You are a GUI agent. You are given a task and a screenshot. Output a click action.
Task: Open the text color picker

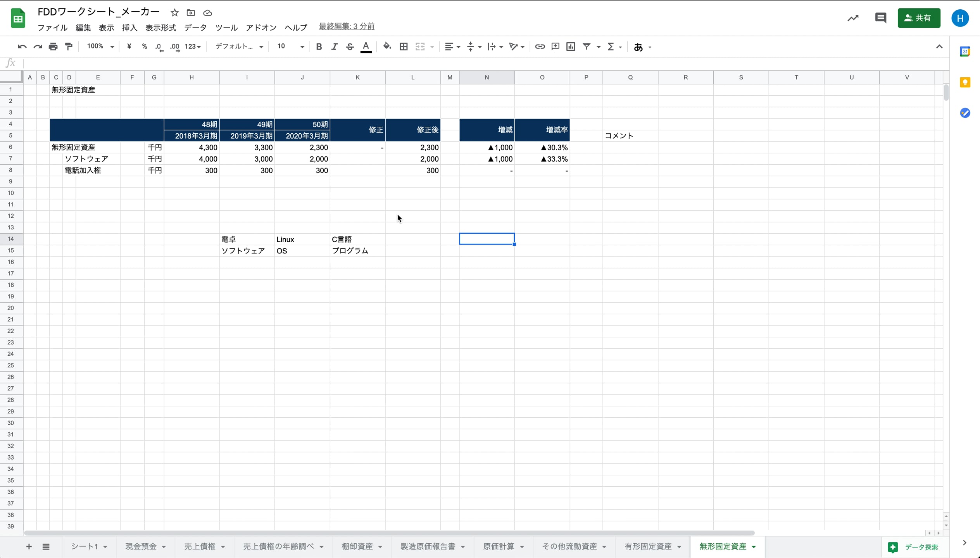tap(366, 46)
